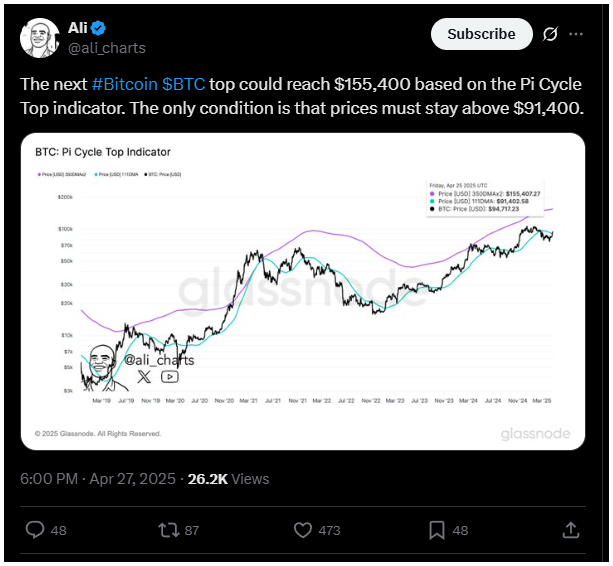
Task: Click the Subscribe button
Action: (x=482, y=34)
